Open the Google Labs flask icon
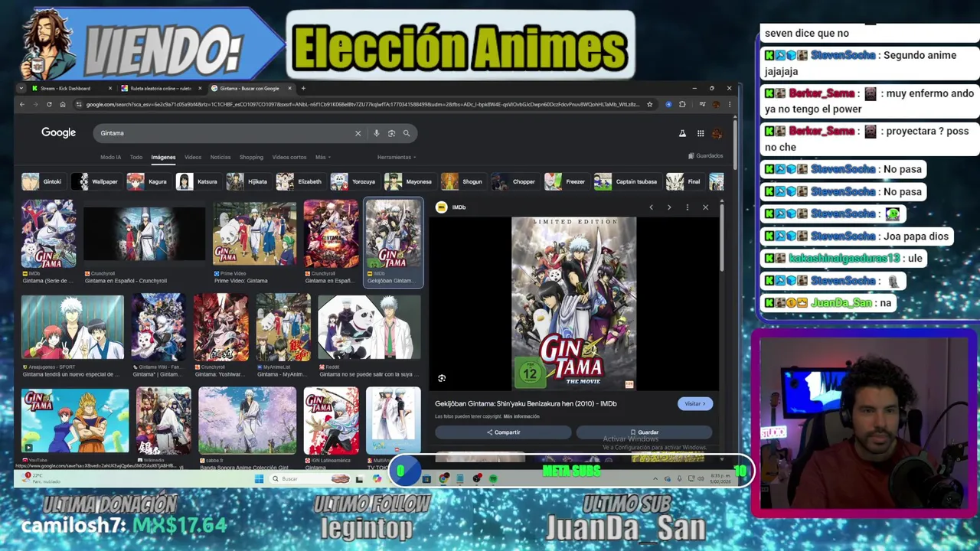This screenshot has width=980, height=551. click(682, 133)
